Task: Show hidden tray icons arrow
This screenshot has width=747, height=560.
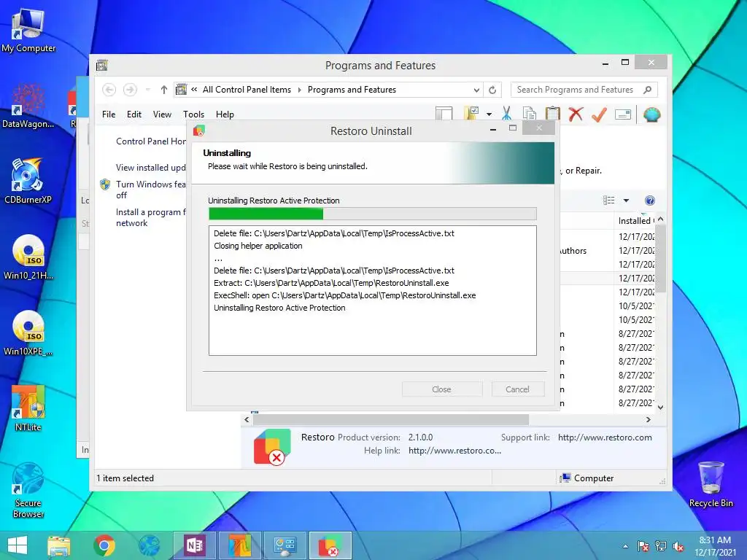Action: (x=625, y=546)
